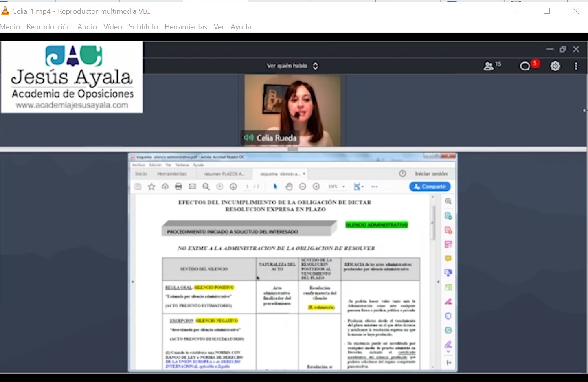Switch to 'resumen PLAZOS' document tab
The height and width of the screenshot is (382, 588).
(x=224, y=174)
